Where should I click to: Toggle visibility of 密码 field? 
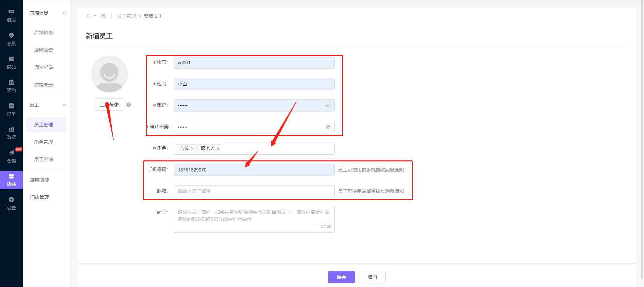coord(328,105)
